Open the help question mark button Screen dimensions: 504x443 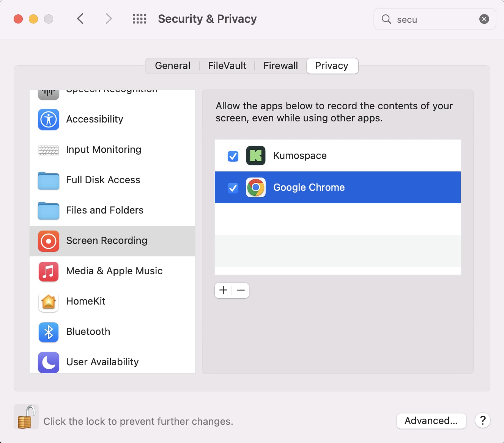tap(483, 421)
